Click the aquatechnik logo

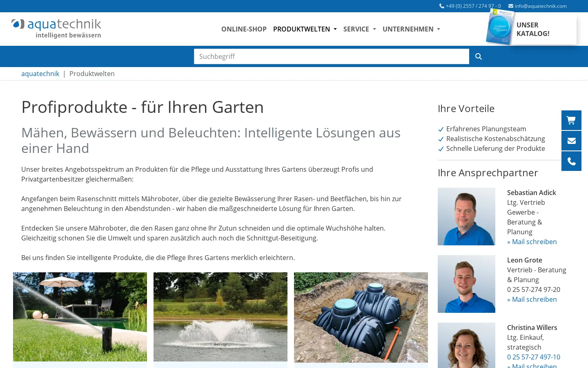point(56,29)
